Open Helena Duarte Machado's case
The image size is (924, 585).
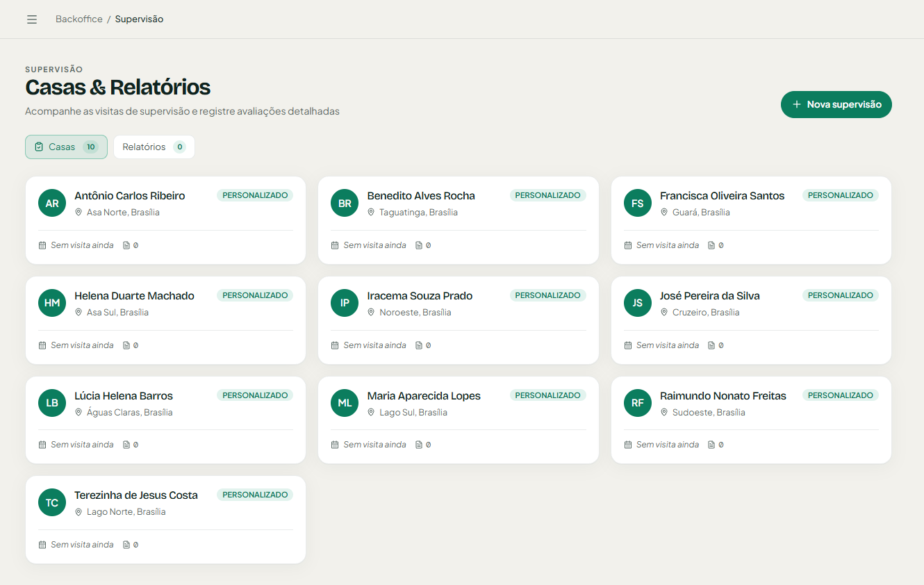click(x=165, y=320)
